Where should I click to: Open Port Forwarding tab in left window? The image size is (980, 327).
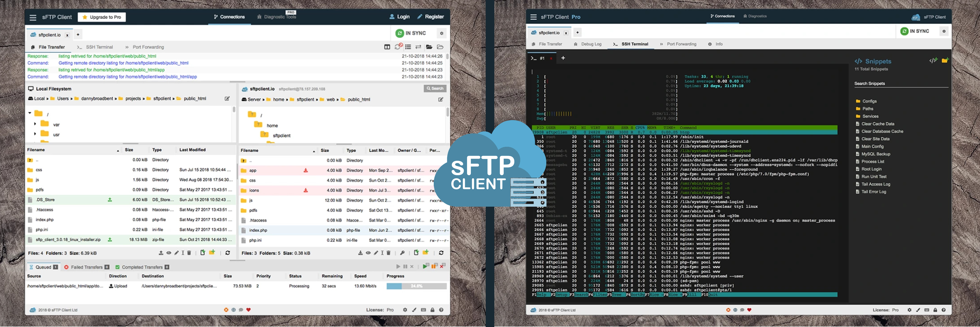point(145,47)
